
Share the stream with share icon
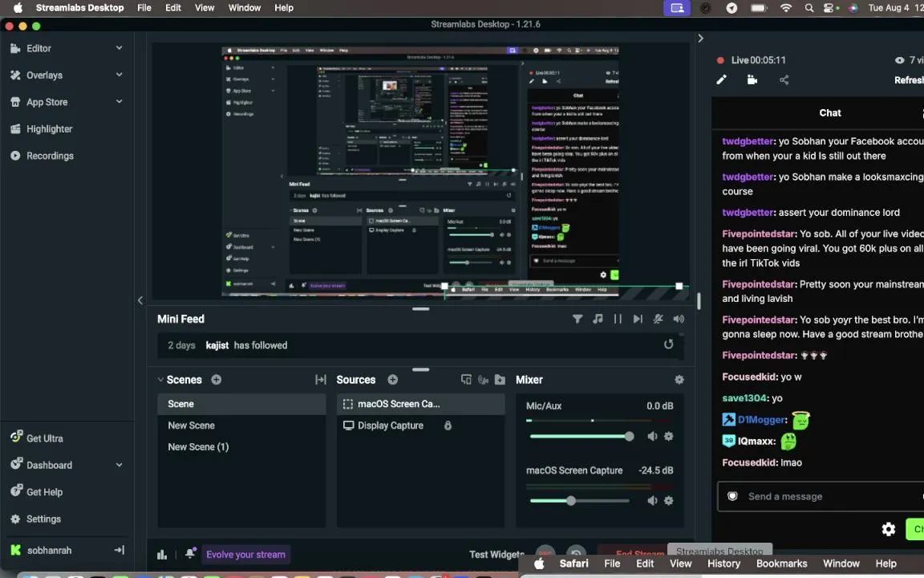tap(784, 79)
